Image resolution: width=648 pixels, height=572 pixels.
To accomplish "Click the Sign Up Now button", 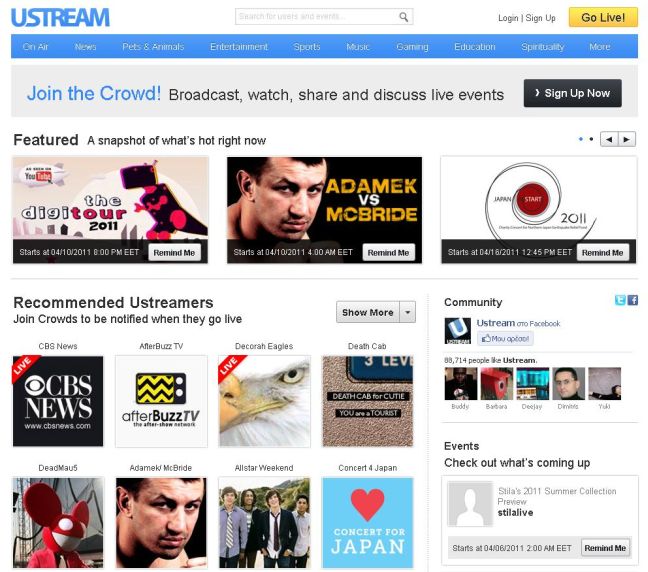I will [572, 93].
